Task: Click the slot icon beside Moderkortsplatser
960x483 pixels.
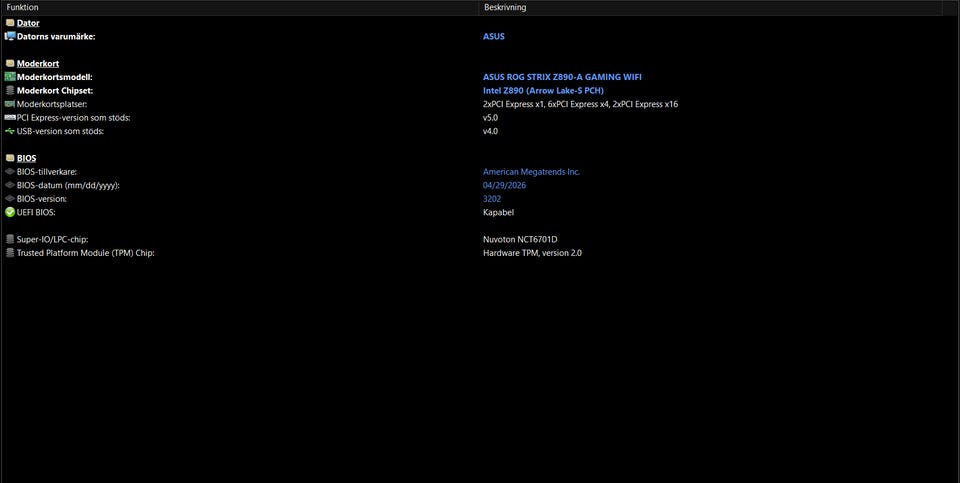Action: click(10, 103)
